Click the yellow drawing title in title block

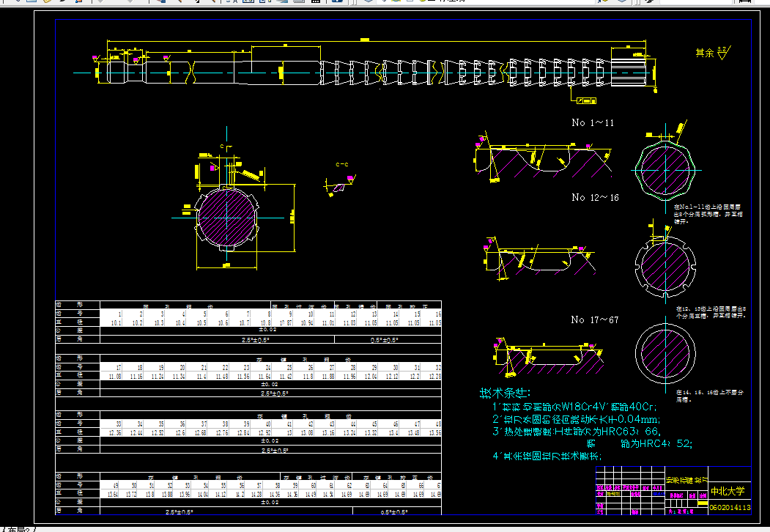686,479
